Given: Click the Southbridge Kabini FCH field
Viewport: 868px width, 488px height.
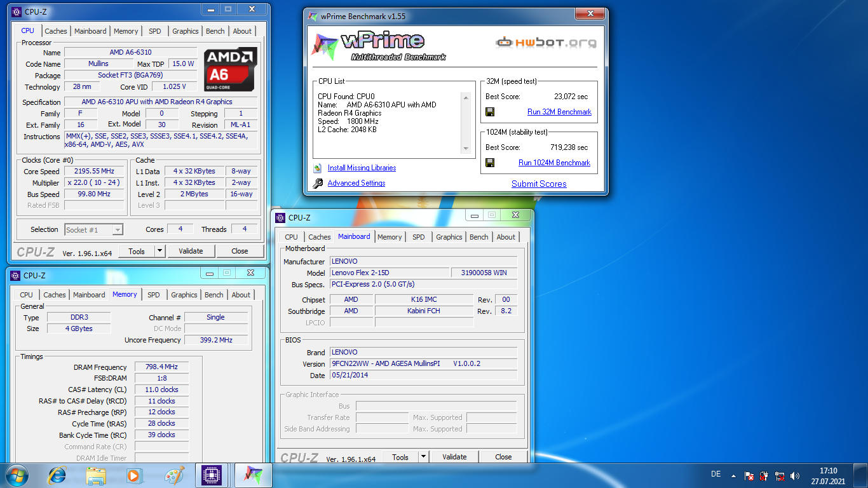Looking at the screenshot, I should click(x=424, y=311).
